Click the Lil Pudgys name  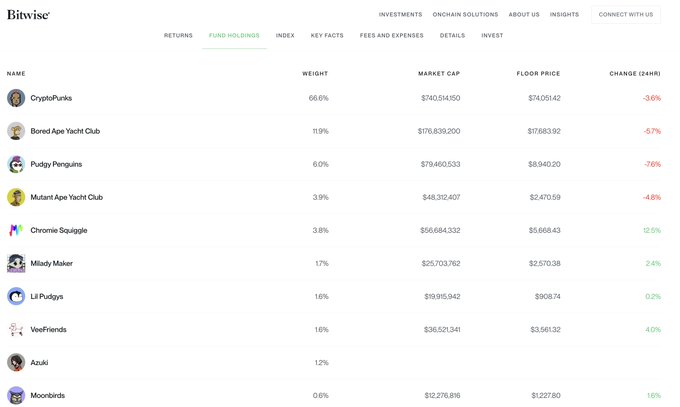pos(47,296)
